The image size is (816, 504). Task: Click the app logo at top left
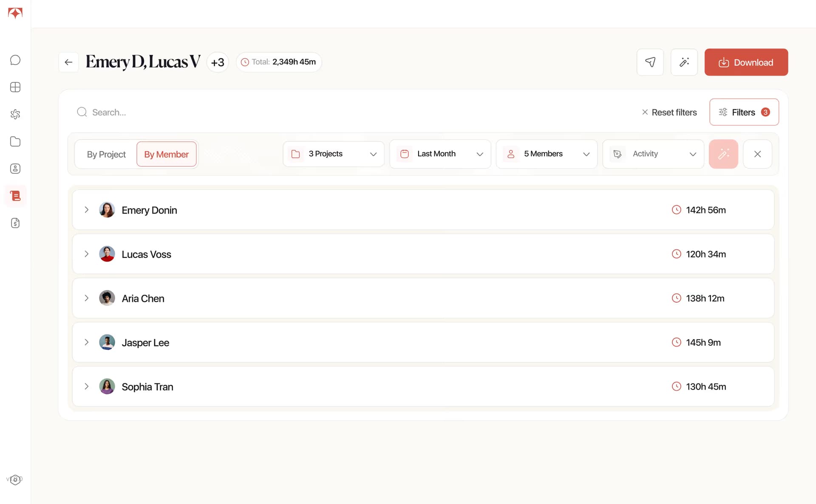15,13
